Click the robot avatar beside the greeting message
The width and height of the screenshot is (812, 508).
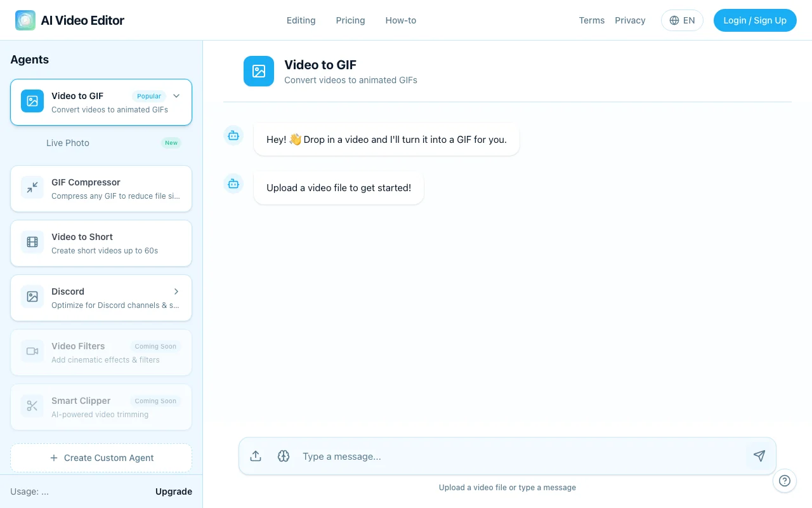click(233, 135)
